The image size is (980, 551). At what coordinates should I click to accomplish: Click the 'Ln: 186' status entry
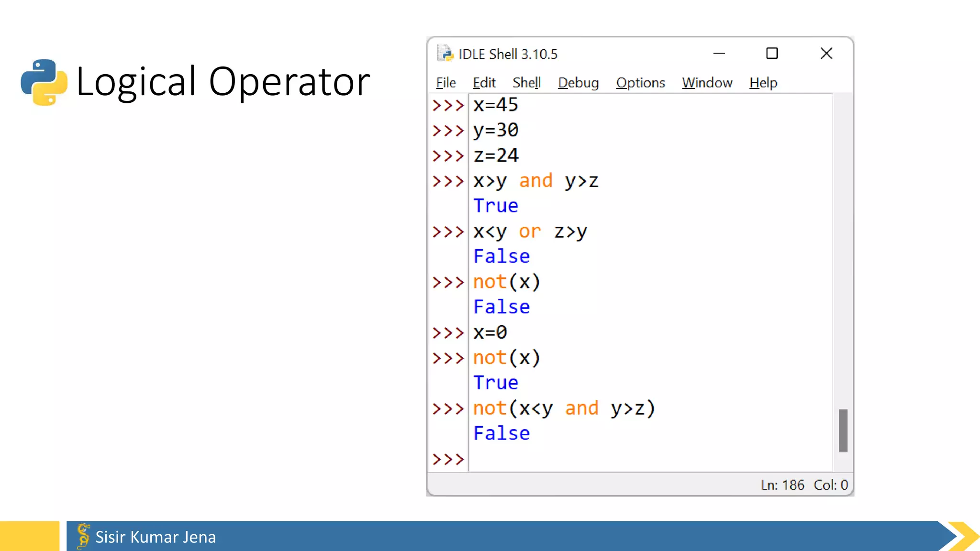782,485
